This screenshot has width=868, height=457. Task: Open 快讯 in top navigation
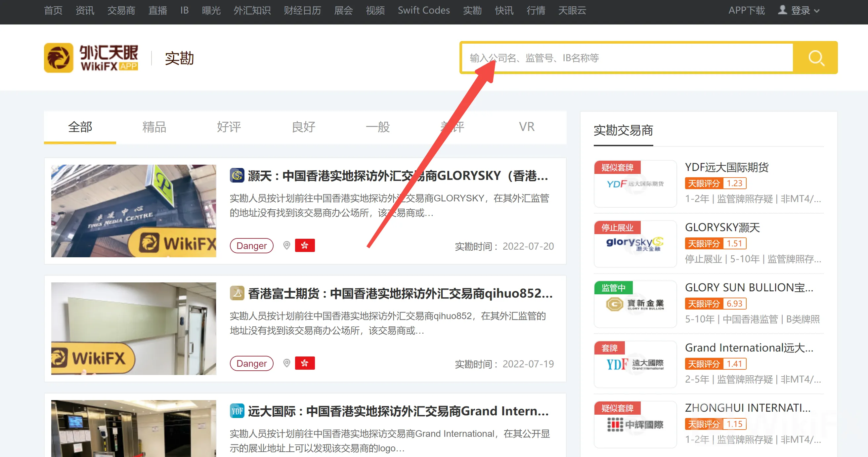click(x=504, y=11)
